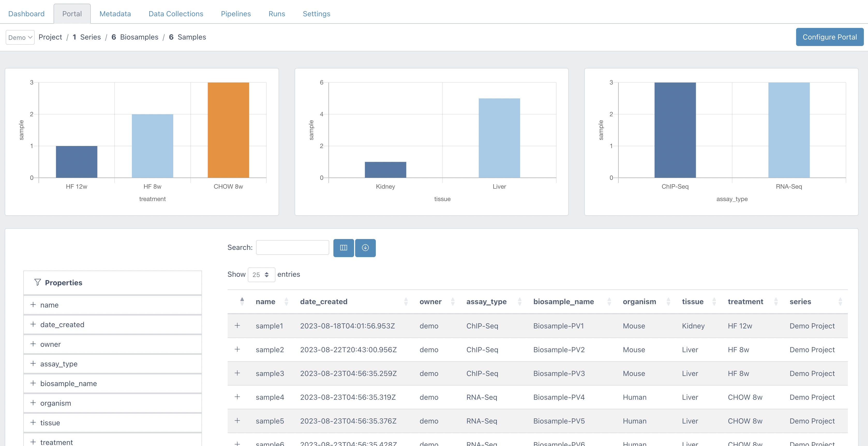Click the Project breadcrumb label
Viewport: 868px width, 446px height.
click(50, 37)
